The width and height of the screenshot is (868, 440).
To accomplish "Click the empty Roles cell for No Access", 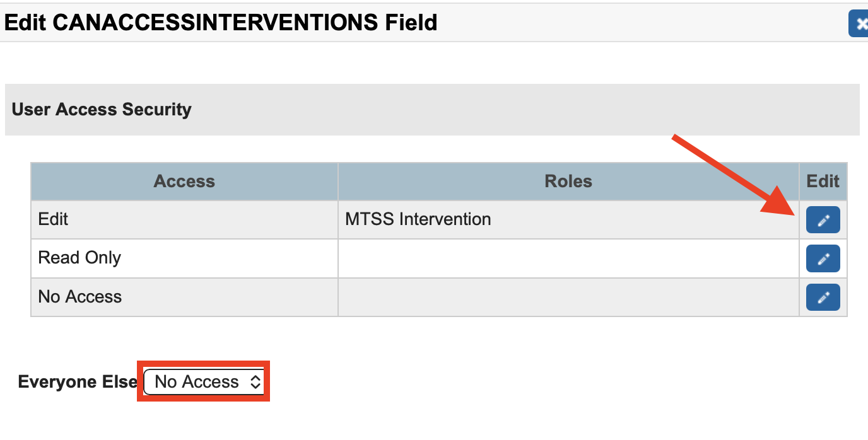I will tap(568, 297).
